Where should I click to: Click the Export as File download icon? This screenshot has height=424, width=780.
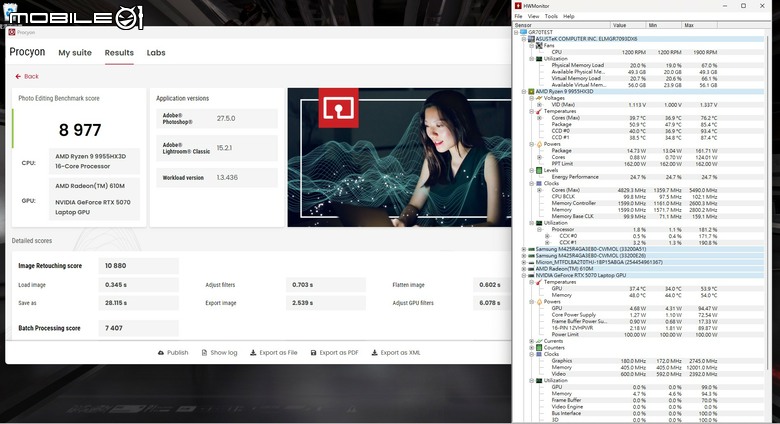pos(253,353)
